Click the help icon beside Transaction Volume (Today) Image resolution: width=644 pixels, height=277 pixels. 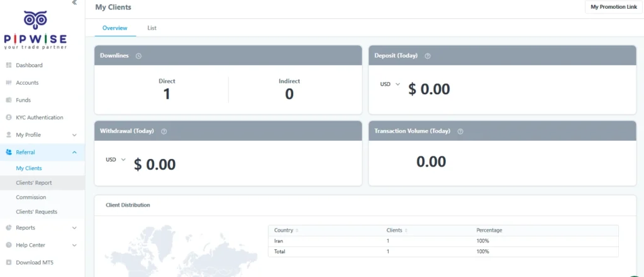click(x=460, y=131)
